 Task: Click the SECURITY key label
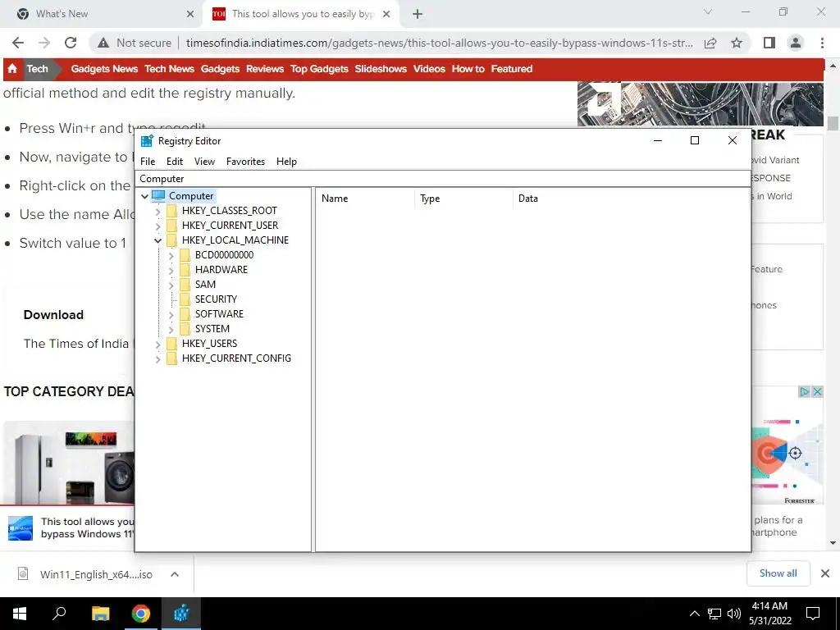pyautogui.click(x=216, y=299)
